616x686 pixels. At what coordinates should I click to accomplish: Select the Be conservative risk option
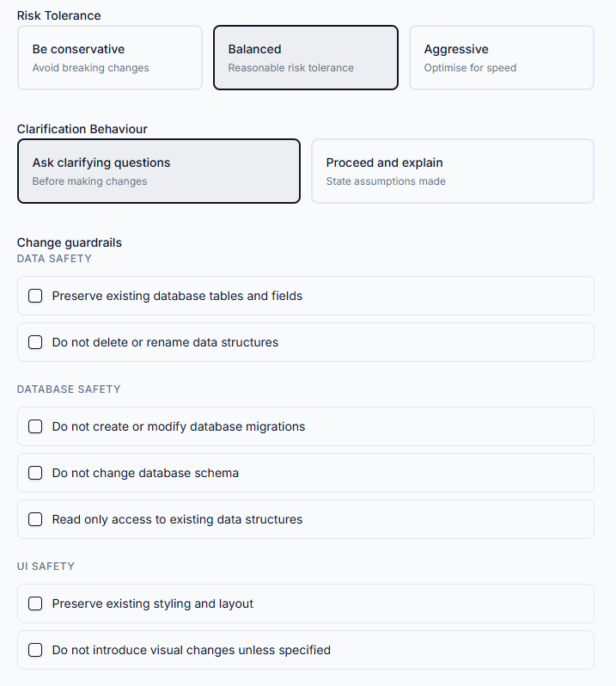pyautogui.click(x=110, y=58)
